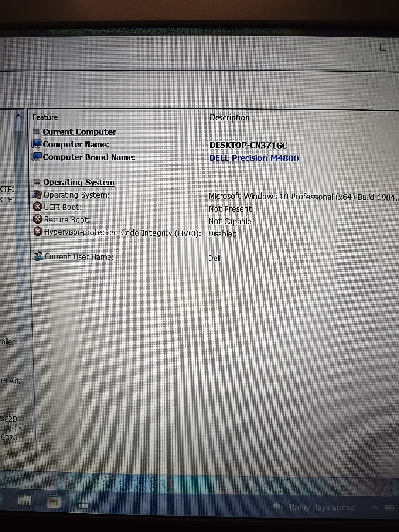Image resolution: width=399 pixels, height=532 pixels.
Task: Click the 'DESKTOP-CN371GC' value
Action: tap(248, 145)
